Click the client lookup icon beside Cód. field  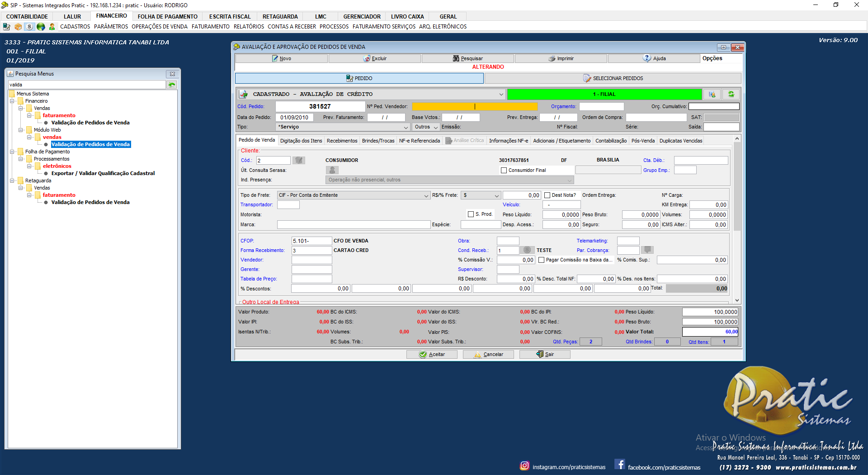298,160
